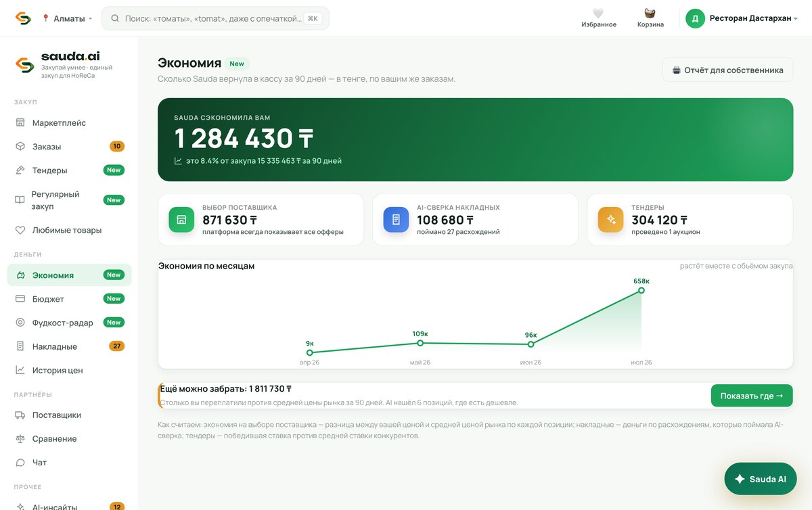Viewport: 812px width, 510px height.
Task: Open Корзина basket icon
Action: tap(650, 14)
